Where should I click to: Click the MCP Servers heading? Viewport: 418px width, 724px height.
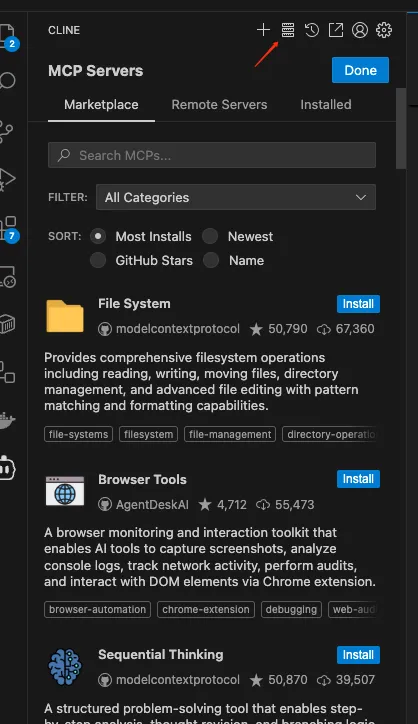96,71
